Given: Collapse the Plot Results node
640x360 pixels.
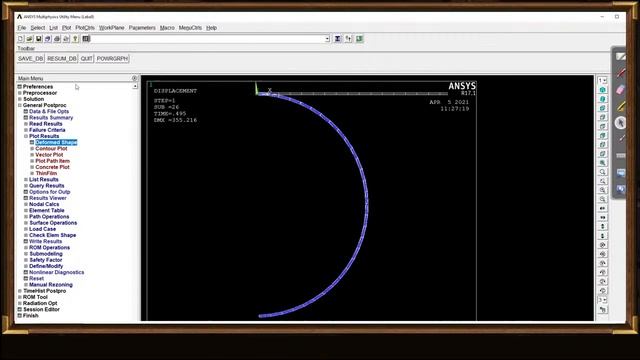Looking at the screenshot, I should coord(26,136).
